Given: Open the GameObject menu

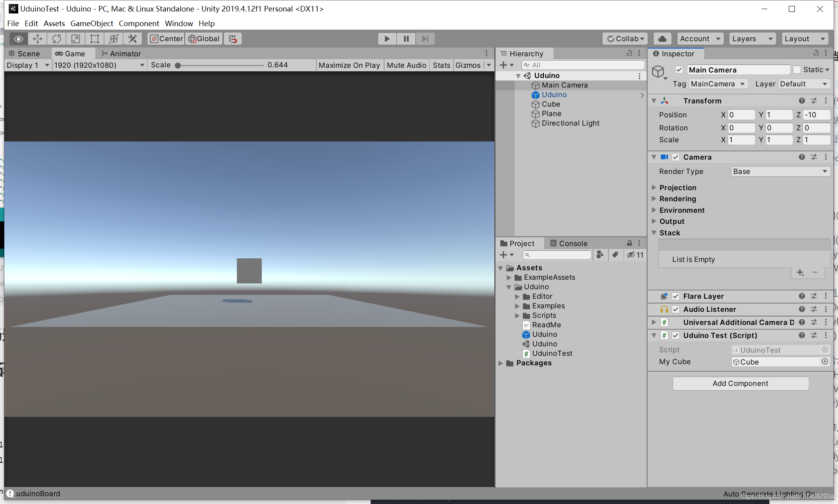Looking at the screenshot, I should [x=92, y=23].
